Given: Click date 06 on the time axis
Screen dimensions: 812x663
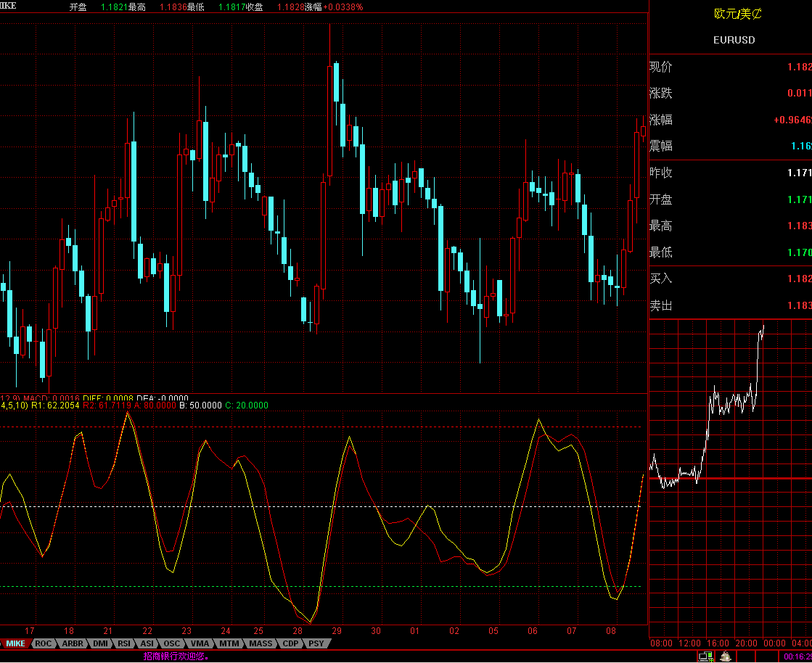Looking at the screenshot, I should click(533, 630).
